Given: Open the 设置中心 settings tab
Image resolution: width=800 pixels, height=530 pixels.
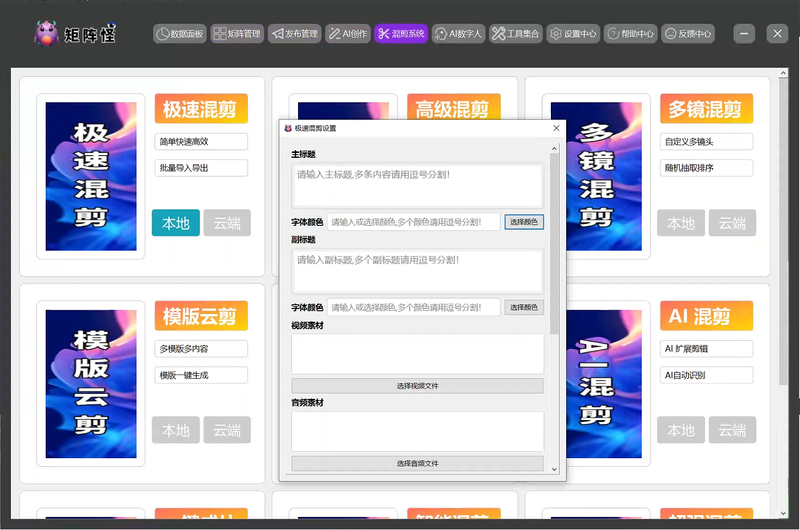Looking at the screenshot, I should pos(573,34).
